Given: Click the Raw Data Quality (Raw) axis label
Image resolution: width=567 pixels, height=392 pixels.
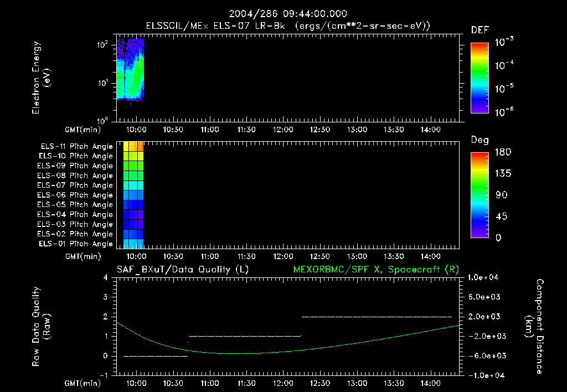Looking at the screenshot, I should pos(41,327).
